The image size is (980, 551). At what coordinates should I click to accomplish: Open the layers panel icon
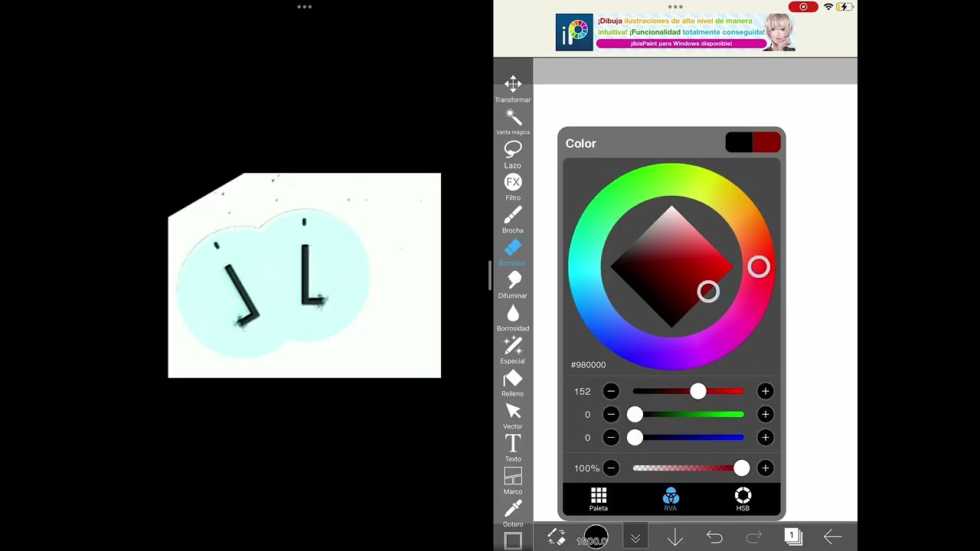coord(793,537)
